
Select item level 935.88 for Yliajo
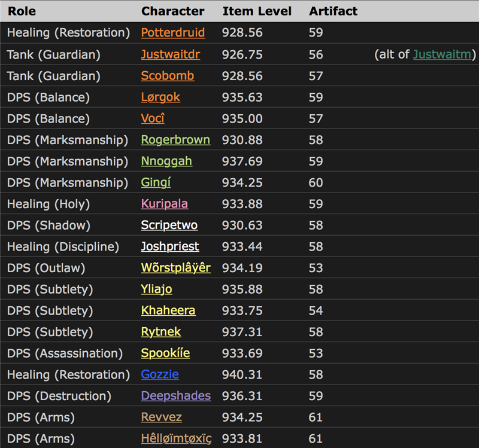[242, 289]
